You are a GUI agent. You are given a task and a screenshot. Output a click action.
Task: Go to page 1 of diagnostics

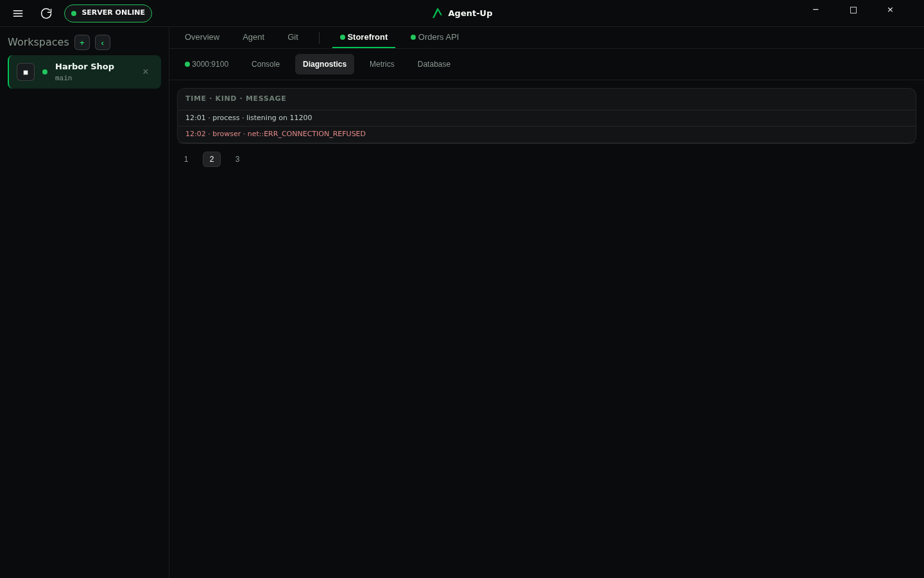click(x=186, y=159)
